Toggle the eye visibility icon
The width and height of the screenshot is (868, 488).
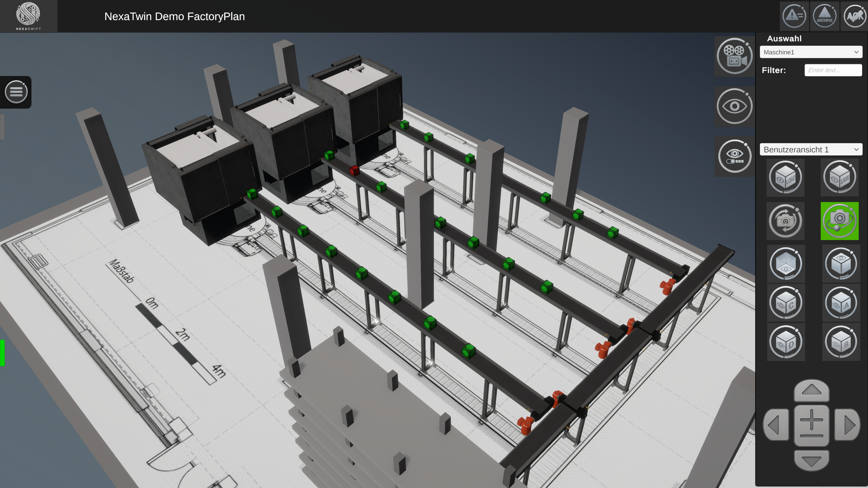(735, 107)
